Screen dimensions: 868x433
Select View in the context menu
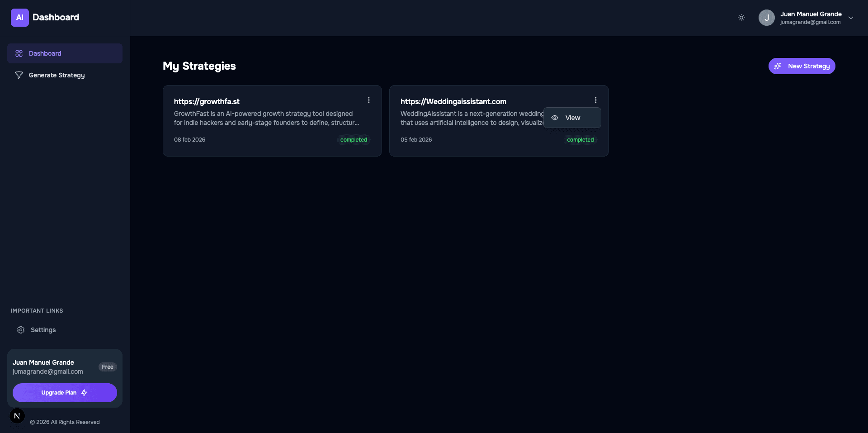coord(572,118)
